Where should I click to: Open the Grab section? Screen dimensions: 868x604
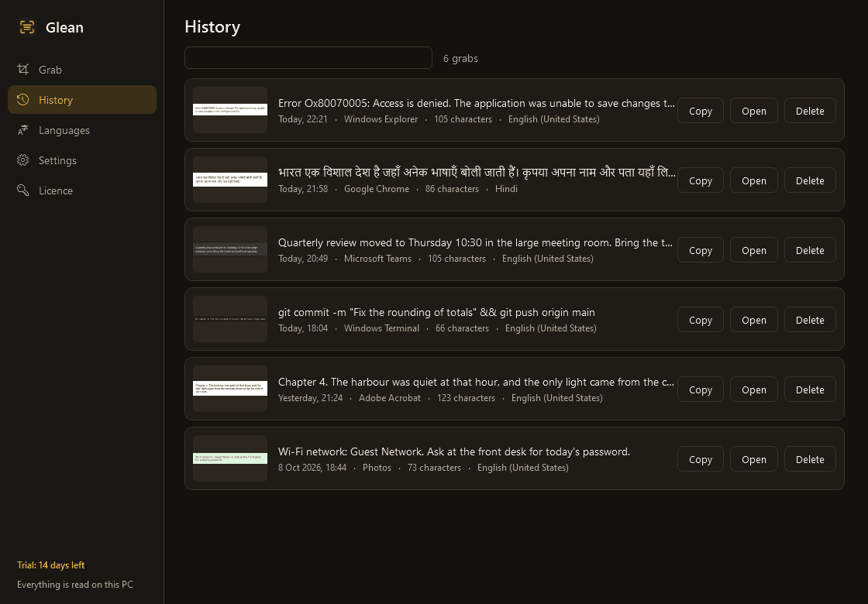coord(82,70)
